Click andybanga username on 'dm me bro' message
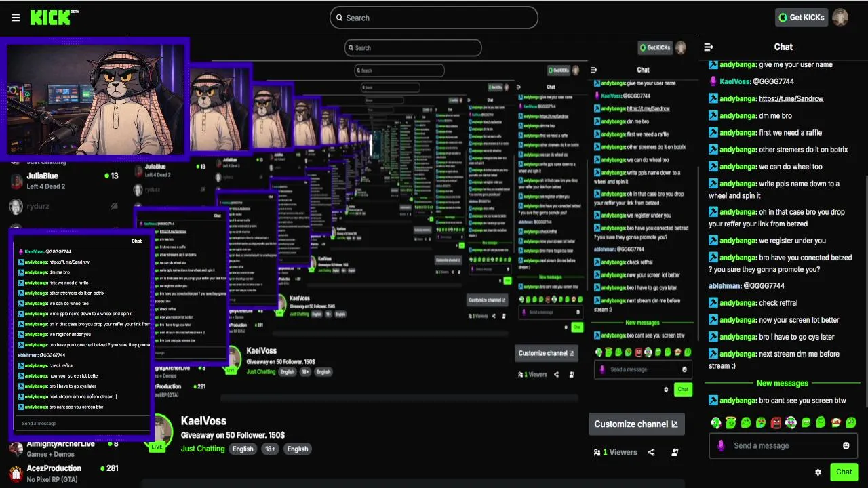Screen dimensions: 868x488 [738, 115]
